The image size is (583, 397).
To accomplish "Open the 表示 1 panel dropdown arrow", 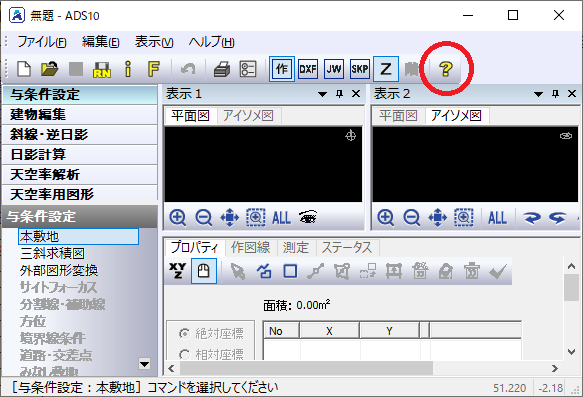I will (x=322, y=94).
